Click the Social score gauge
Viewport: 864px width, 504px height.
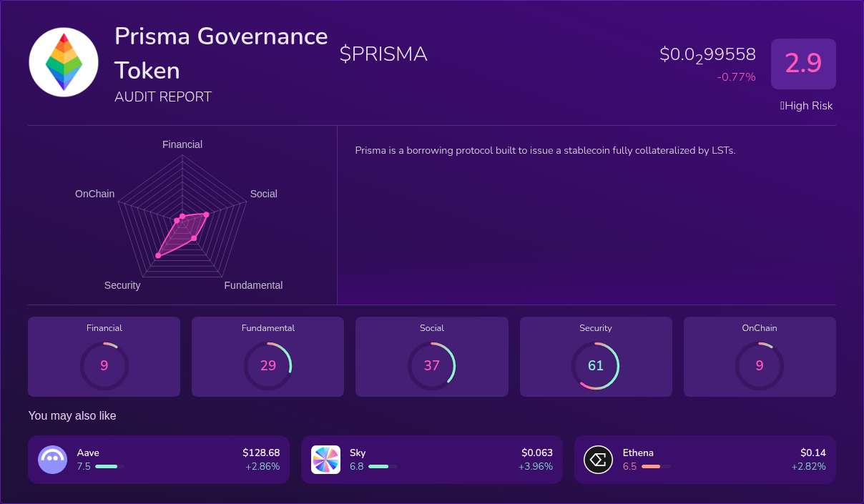click(431, 365)
